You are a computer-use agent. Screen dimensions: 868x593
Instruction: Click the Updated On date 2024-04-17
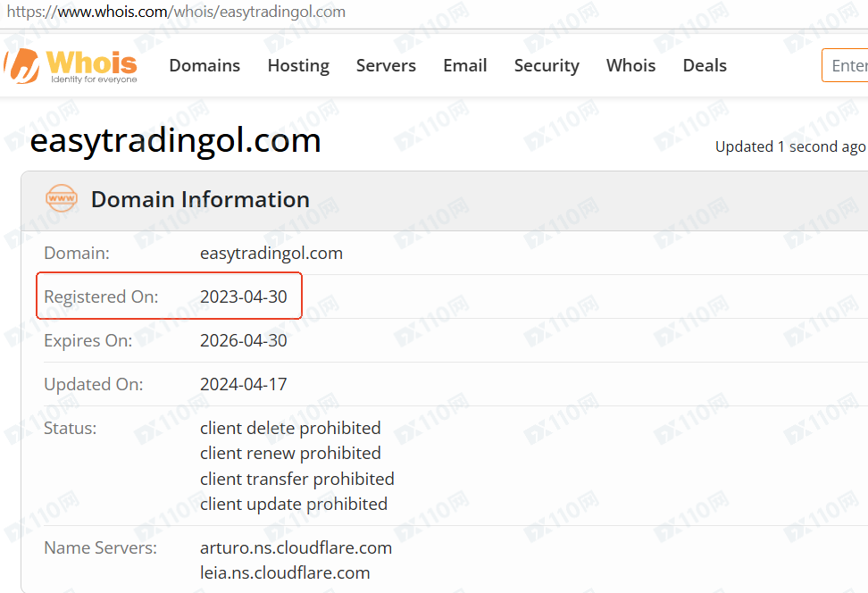click(244, 384)
